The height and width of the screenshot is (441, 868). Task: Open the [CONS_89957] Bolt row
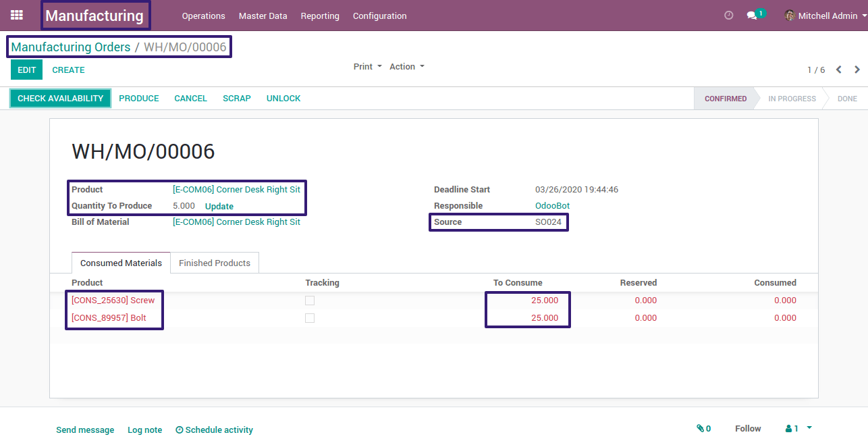tap(434, 318)
